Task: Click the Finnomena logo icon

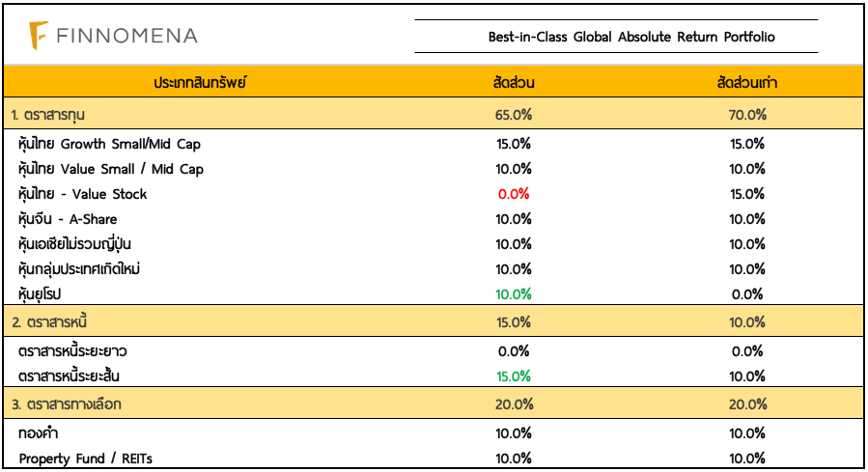Action: [x=38, y=36]
